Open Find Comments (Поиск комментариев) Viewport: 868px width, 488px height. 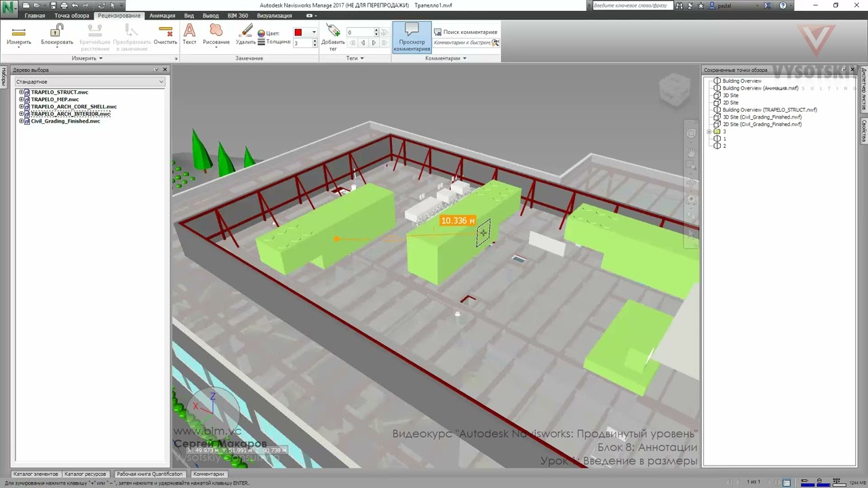pos(465,32)
